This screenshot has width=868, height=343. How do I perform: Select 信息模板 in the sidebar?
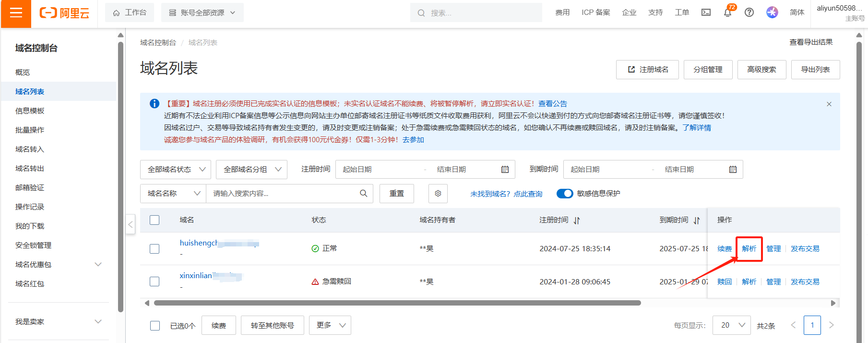[x=30, y=111]
